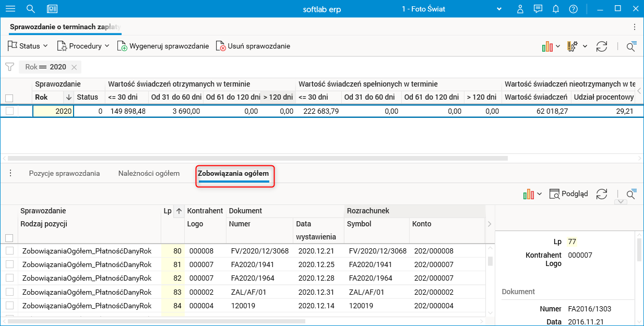
Task: Check the row Lp 82 checkbox
Action: pos(9,278)
